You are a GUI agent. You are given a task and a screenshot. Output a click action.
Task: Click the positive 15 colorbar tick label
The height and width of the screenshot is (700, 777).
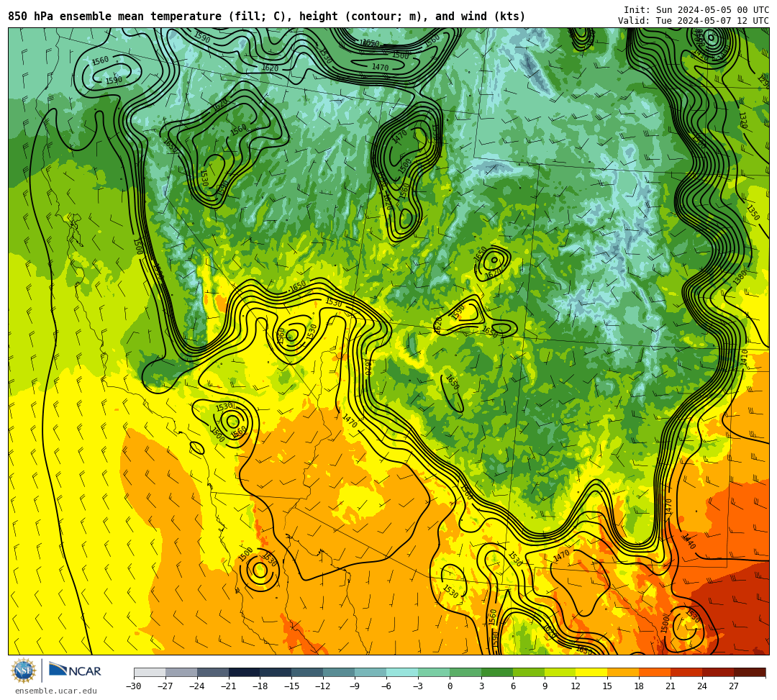point(608,686)
